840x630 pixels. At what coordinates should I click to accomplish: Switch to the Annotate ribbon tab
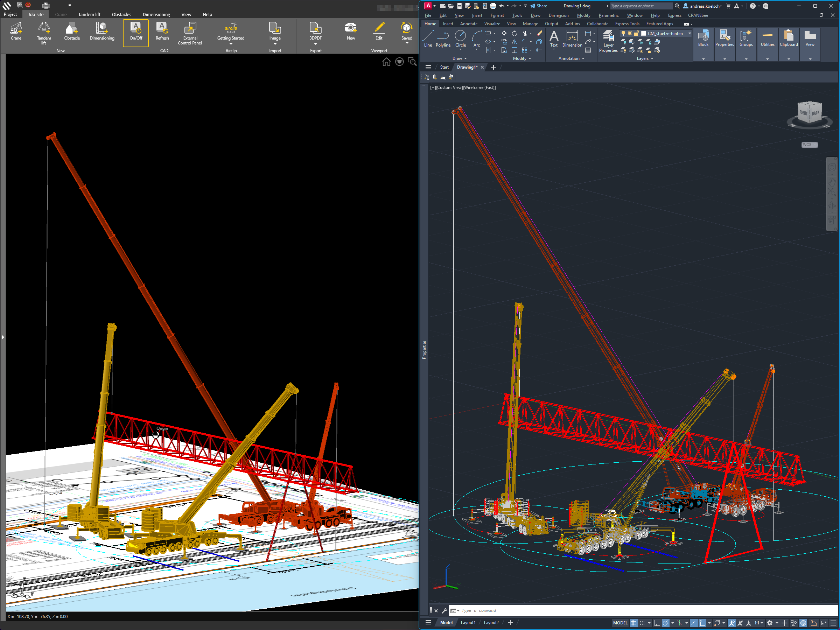pyautogui.click(x=469, y=23)
